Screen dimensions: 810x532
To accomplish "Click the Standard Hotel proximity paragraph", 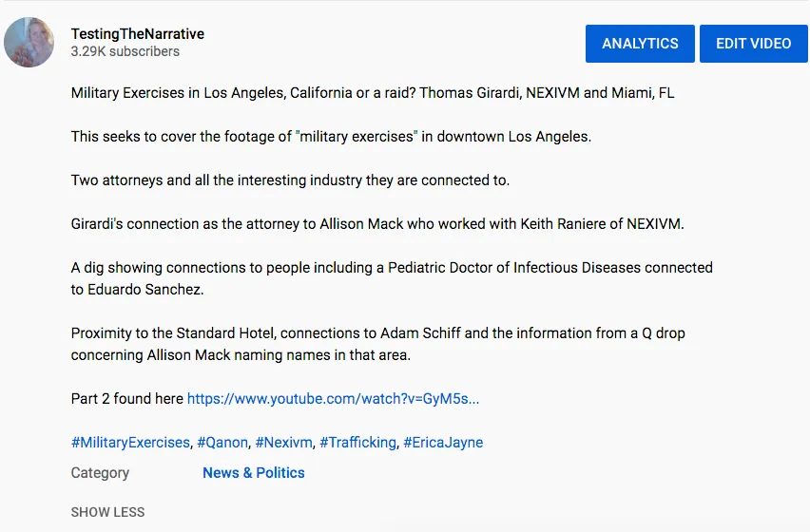I will tap(378, 344).
